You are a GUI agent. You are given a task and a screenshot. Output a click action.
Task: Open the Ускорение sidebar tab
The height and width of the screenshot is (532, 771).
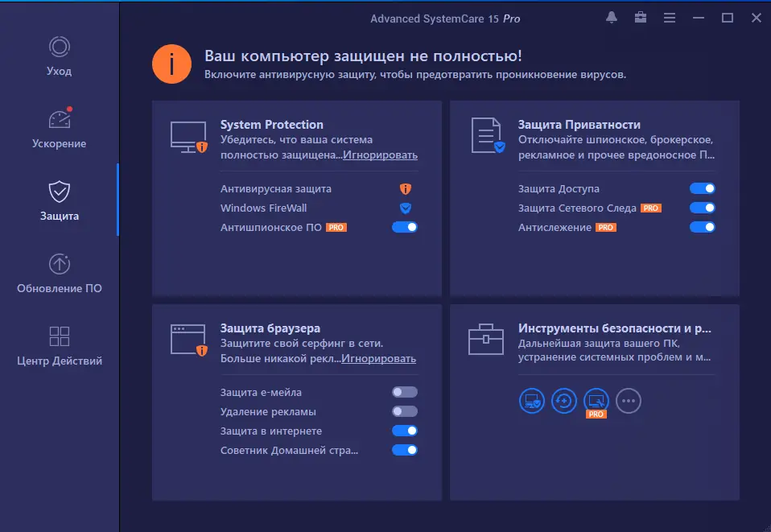coord(59,128)
